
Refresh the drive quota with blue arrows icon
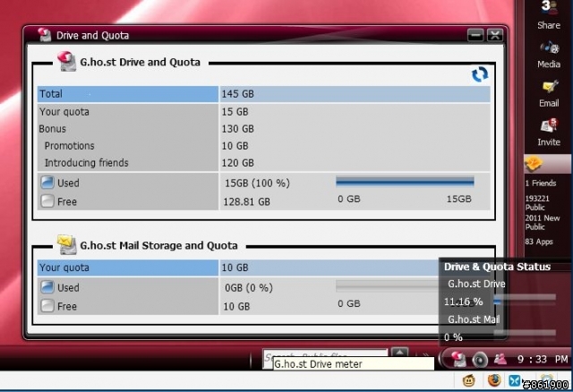pos(480,74)
